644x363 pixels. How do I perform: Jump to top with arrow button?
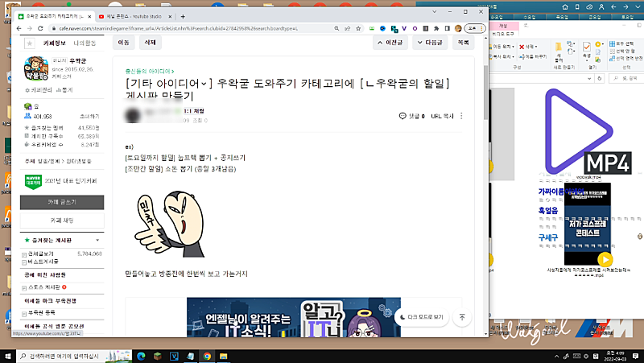461,317
